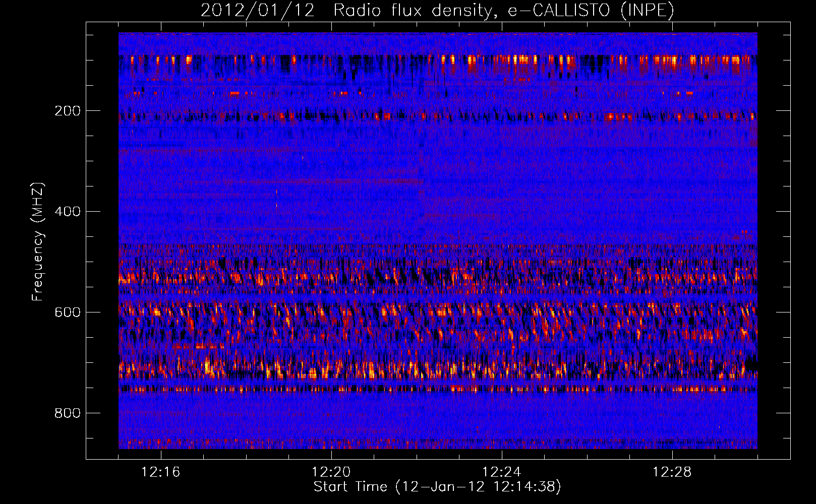
Task: Click the 800 frequency tick label
Action: pos(68,413)
